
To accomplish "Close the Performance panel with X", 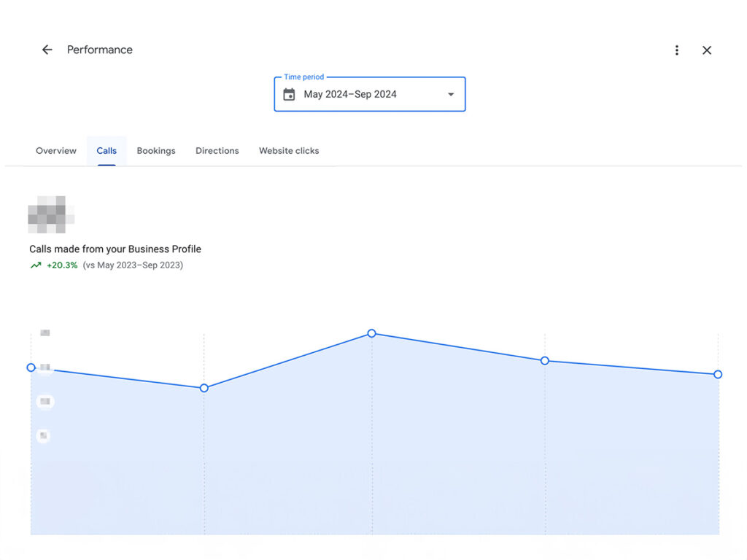I will pyautogui.click(x=707, y=50).
